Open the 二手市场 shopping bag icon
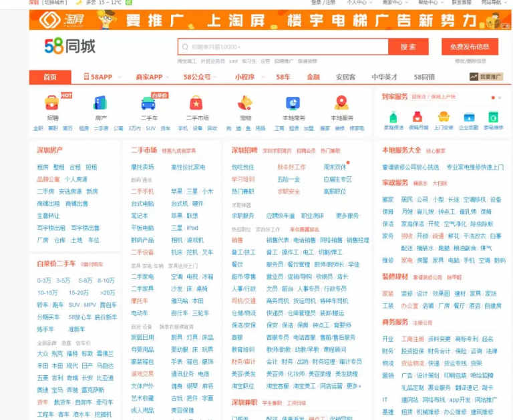Screen dimensions: 513x420 196,103
